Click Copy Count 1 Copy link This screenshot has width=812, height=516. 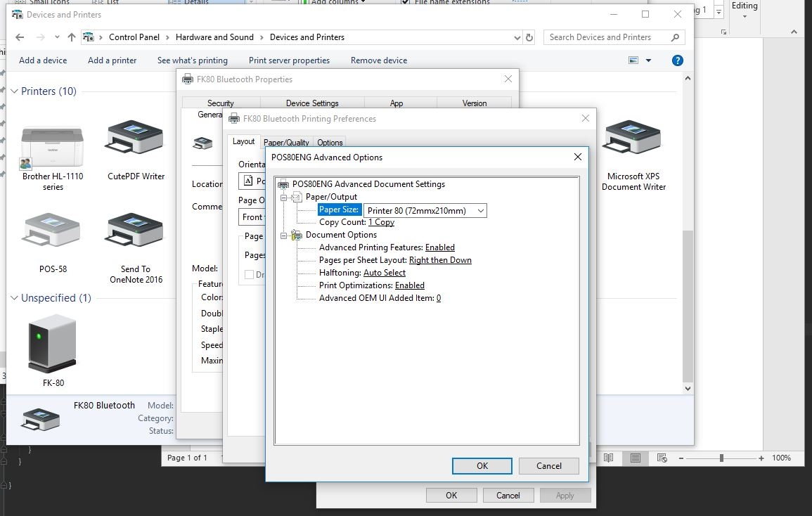pos(381,222)
